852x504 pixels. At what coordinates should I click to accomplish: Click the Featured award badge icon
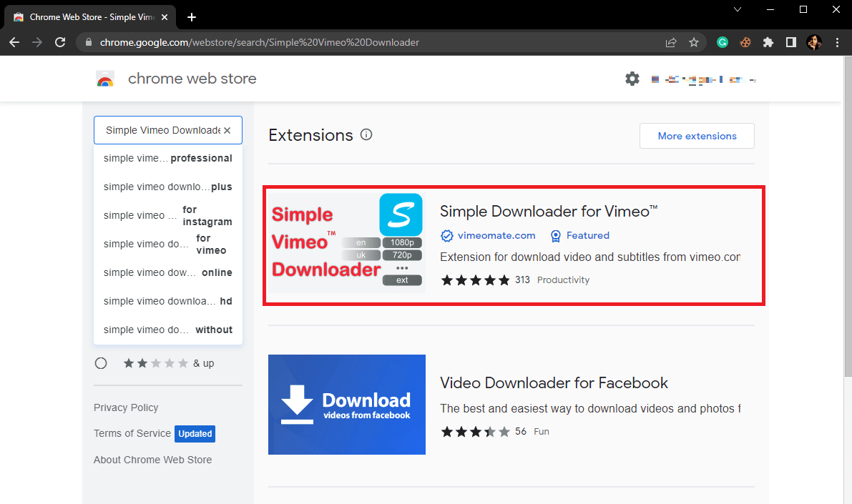click(555, 236)
